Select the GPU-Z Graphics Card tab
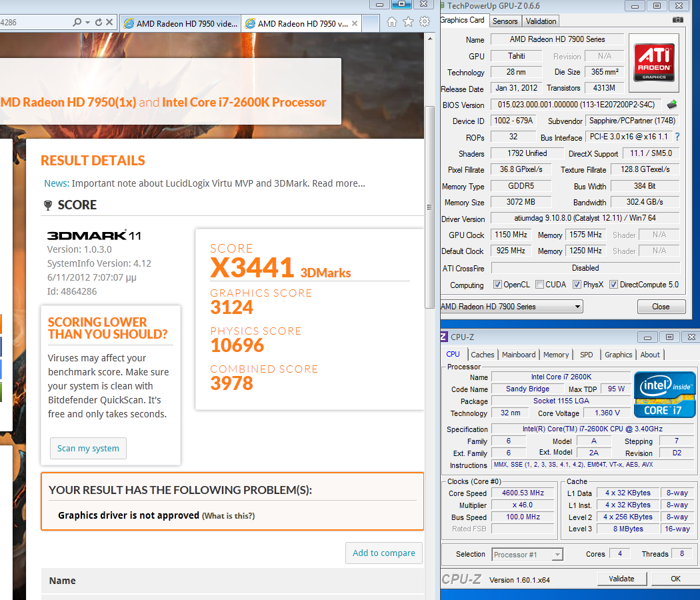The height and width of the screenshot is (600, 700). pos(463,21)
